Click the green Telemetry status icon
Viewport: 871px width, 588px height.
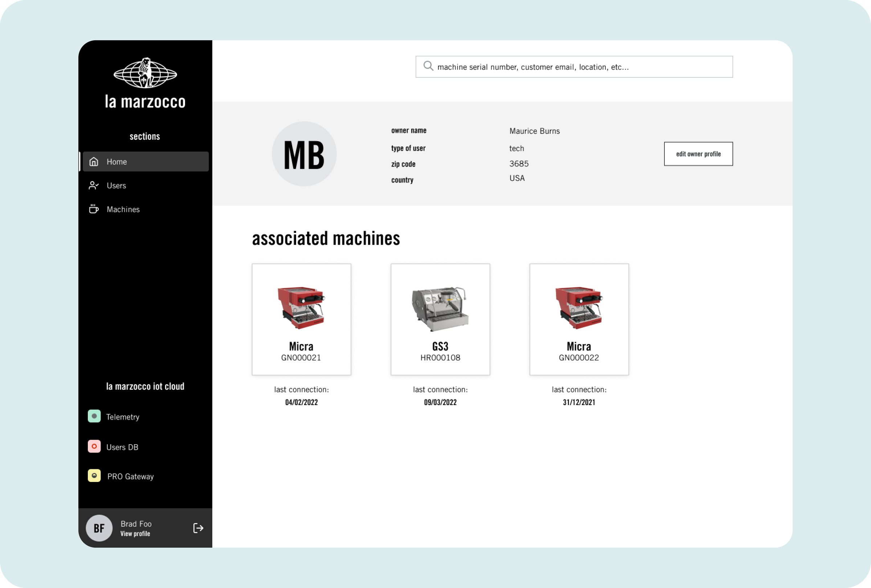(94, 416)
